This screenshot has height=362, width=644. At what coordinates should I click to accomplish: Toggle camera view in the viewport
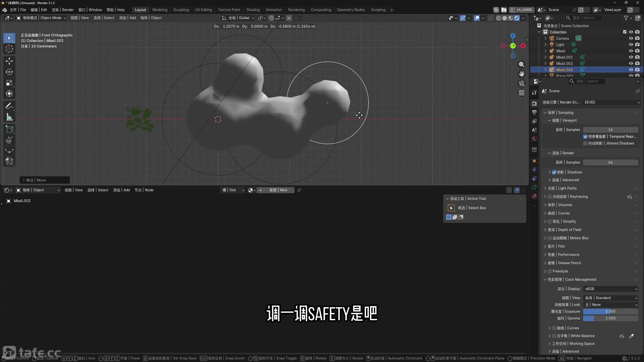[x=521, y=83]
